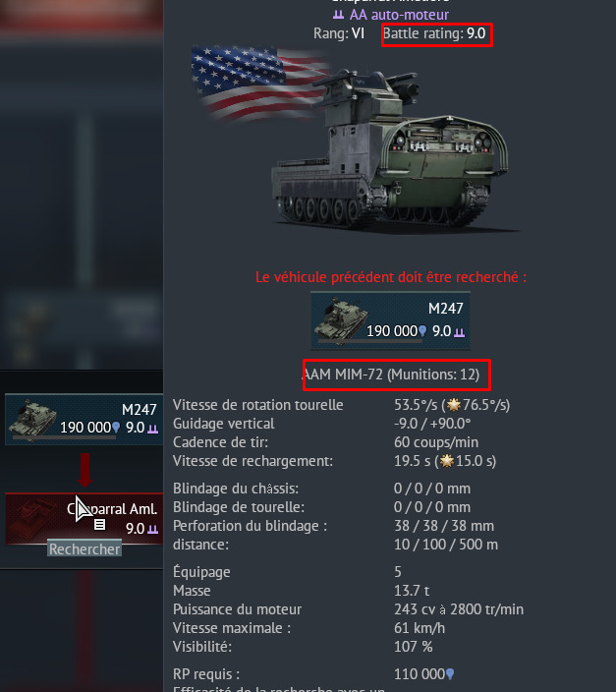Click the M247 prerequisite card in tooltip
This screenshot has height=692, width=616.
click(x=390, y=320)
